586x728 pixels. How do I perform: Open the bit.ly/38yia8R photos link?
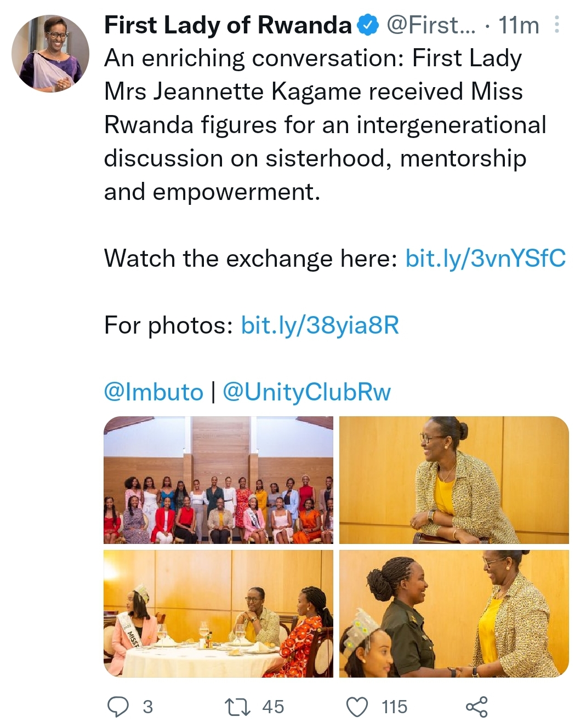(320, 325)
